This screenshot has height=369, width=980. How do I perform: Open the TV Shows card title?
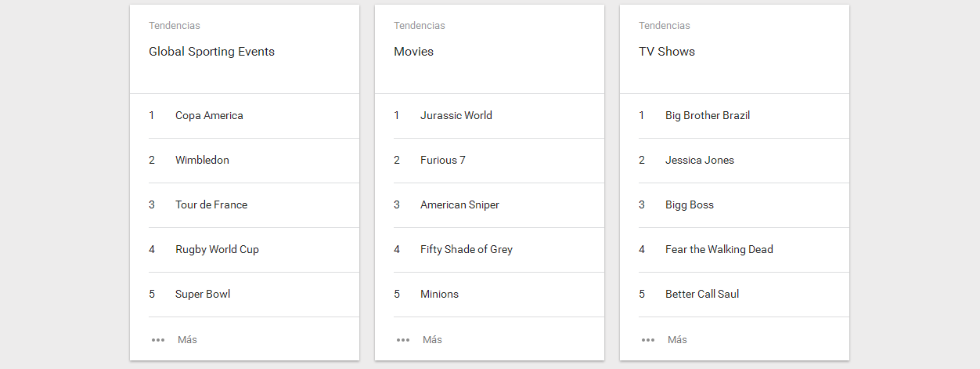pyautogui.click(x=667, y=52)
